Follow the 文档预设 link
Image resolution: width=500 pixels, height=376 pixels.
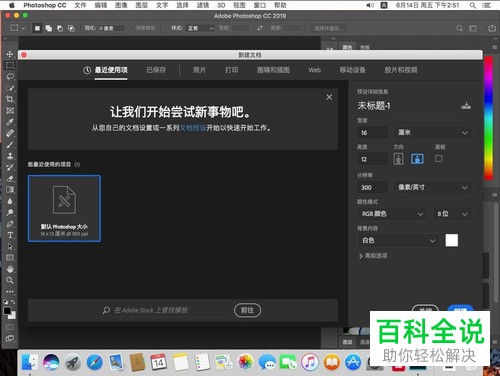(193, 128)
